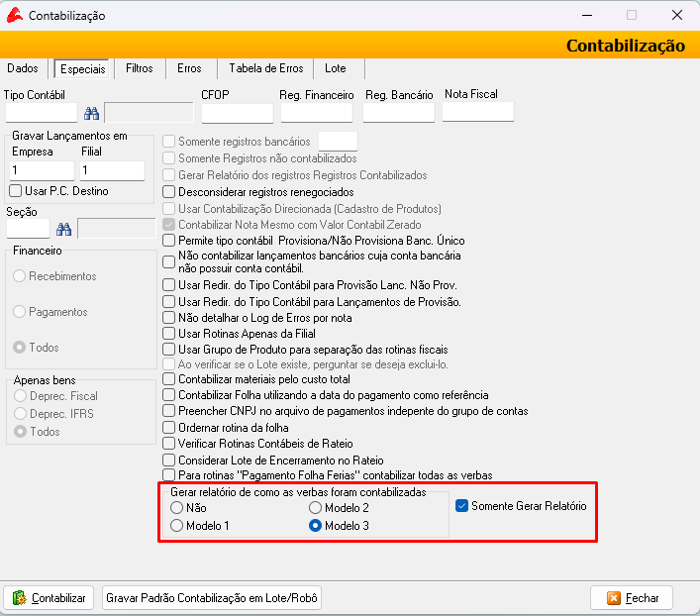This screenshot has height=616, width=700.
Task: Click Gravar Padrão Contabilização em Lote/Robô
Action: 213,598
